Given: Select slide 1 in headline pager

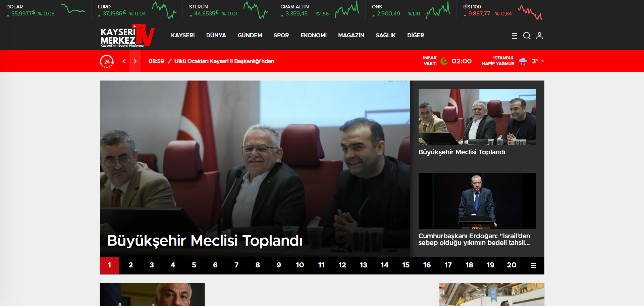Looking at the screenshot, I should coord(109,265).
